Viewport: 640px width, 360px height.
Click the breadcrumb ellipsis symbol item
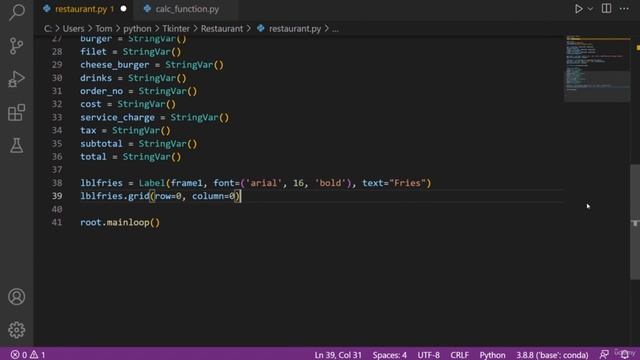click(x=335, y=29)
